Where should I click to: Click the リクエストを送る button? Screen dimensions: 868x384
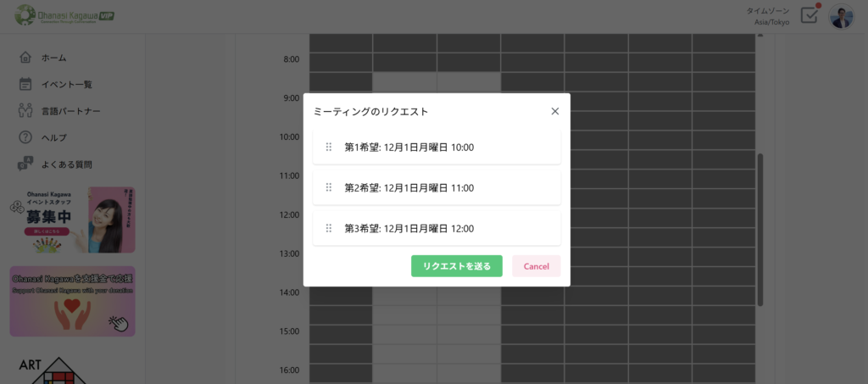pyautogui.click(x=456, y=266)
